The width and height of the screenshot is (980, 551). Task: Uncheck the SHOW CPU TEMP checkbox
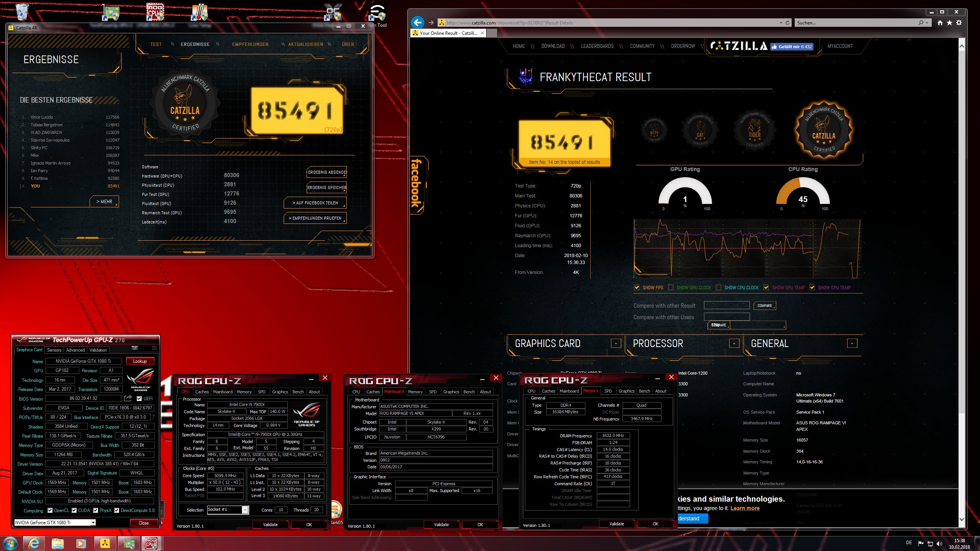(812, 288)
